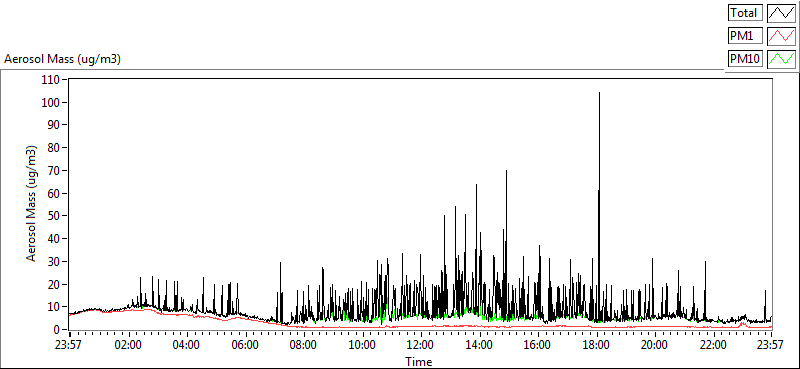Click the 18:00 x-axis tick label

point(596,345)
